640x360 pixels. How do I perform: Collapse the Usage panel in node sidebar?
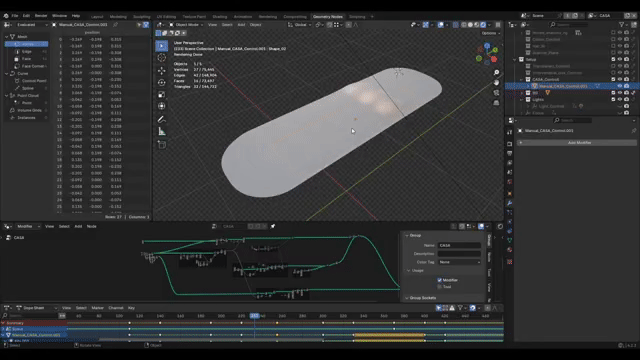click(x=409, y=271)
